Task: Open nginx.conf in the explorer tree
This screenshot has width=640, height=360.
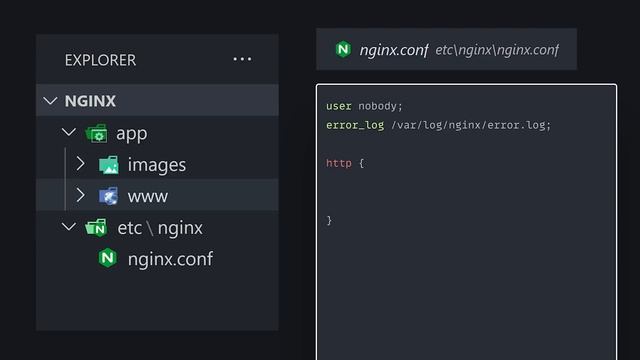Action: [x=170, y=259]
